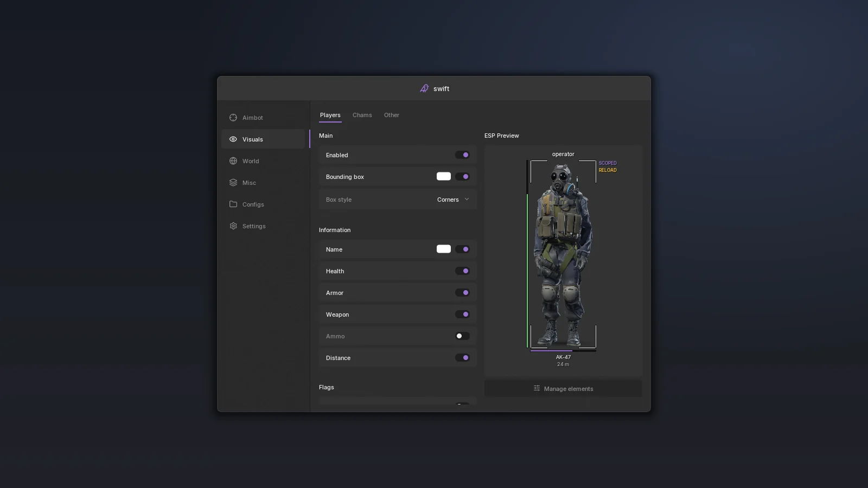Click the AK-47 weapon label
868x488 pixels.
click(563, 357)
